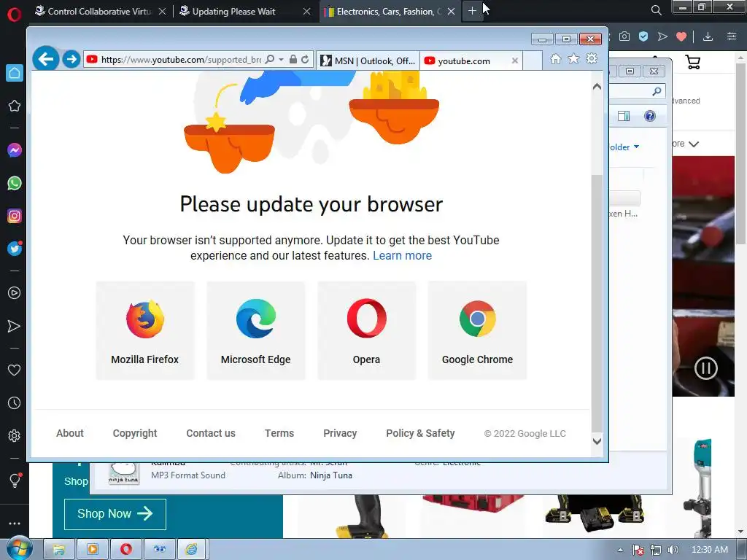Image resolution: width=747 pixels, height=560 pixels.
Task: Choose Microsoft Edge browser card
Action: 256,330
